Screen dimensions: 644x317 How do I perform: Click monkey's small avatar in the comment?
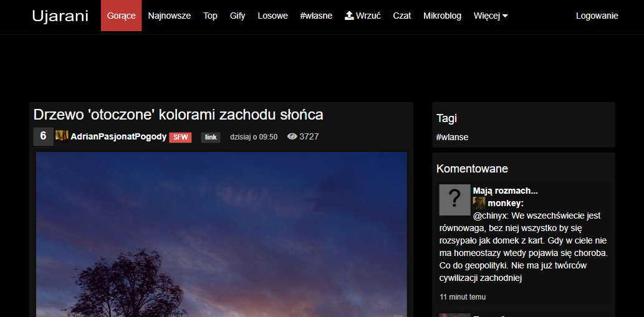click(479, 203)
